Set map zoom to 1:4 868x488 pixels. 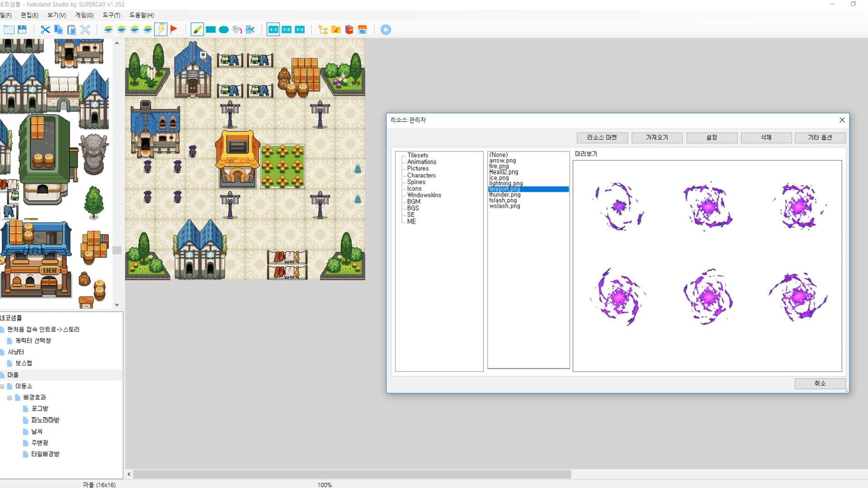[x=300, y=30]
